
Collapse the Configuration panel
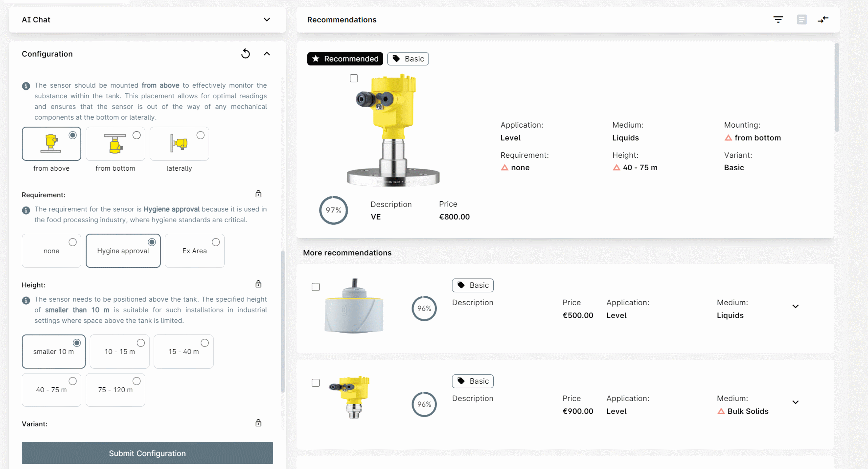(267, 54)
